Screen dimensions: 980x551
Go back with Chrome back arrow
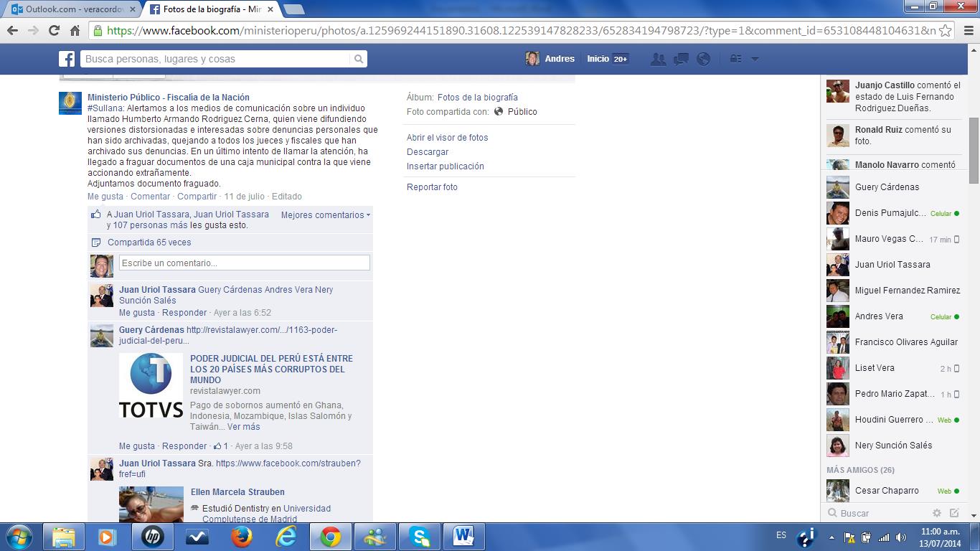(12, 30)
